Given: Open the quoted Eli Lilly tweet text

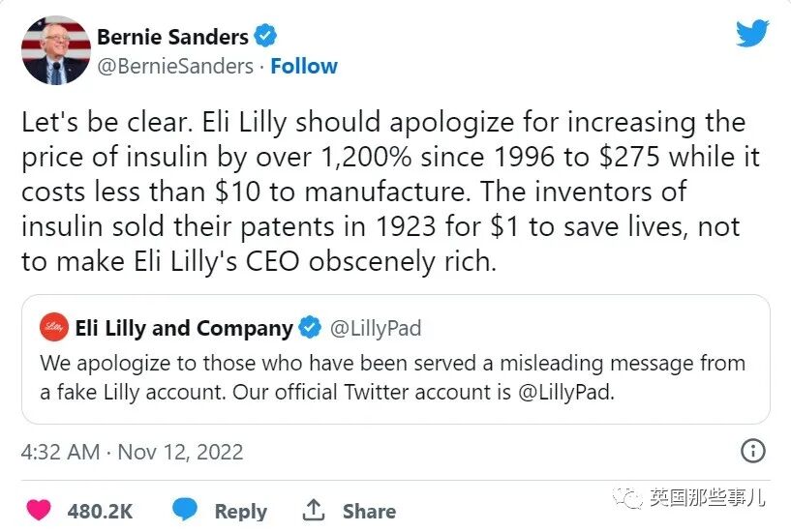Looking at the screenshot, I should coord(392,378).
